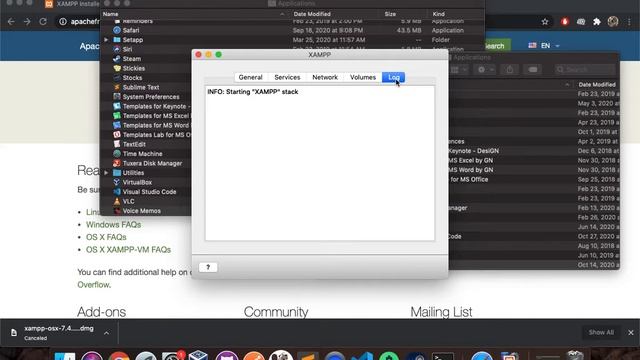Screen dimensions: 640x360
Task: Select the Steam app icon in Finder
Action: click(x=117, y=59)
